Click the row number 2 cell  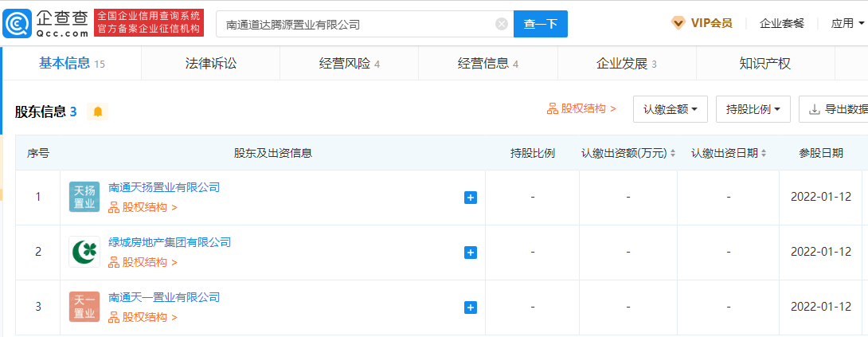pos(38,252)
